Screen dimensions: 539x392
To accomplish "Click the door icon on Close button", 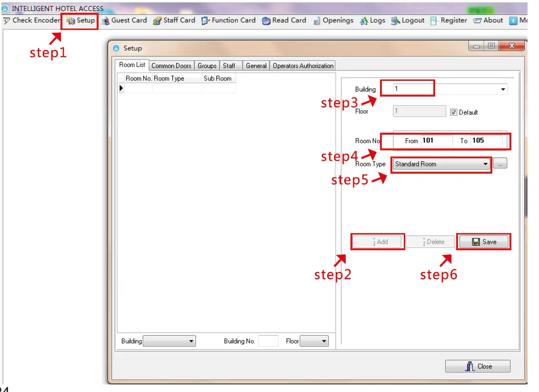I will coord(469,366).
